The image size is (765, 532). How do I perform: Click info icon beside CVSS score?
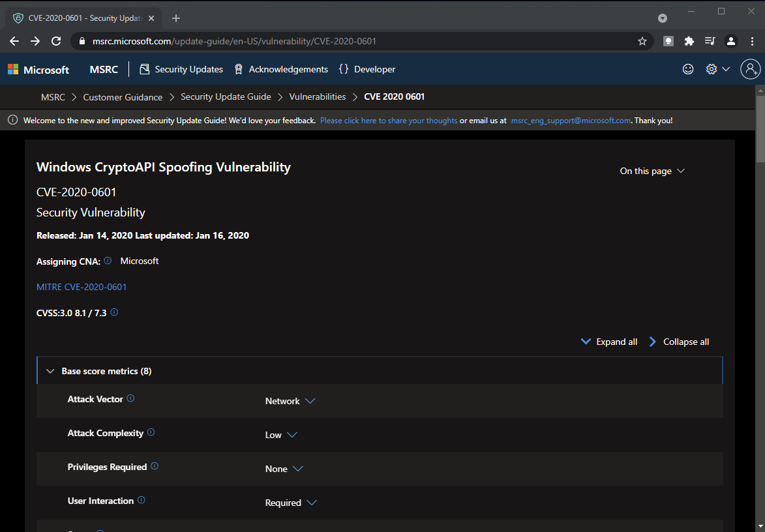click(x=114, y=312)
